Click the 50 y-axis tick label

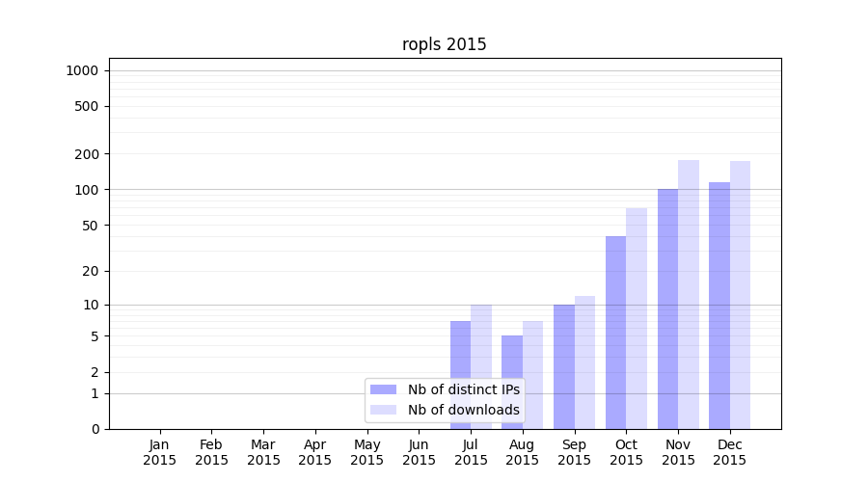[x=92, y=226]
